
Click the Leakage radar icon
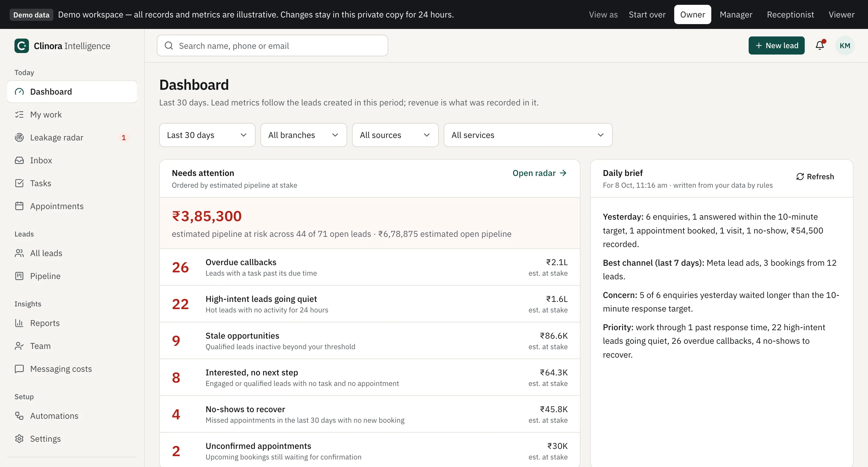[19, 137]
